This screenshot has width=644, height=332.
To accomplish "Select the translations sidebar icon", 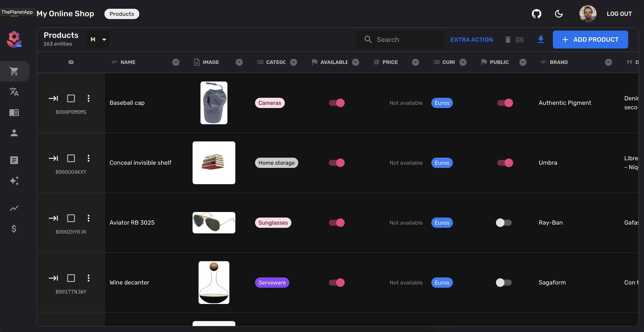I will pyautogui.click(x=14, y=92).
